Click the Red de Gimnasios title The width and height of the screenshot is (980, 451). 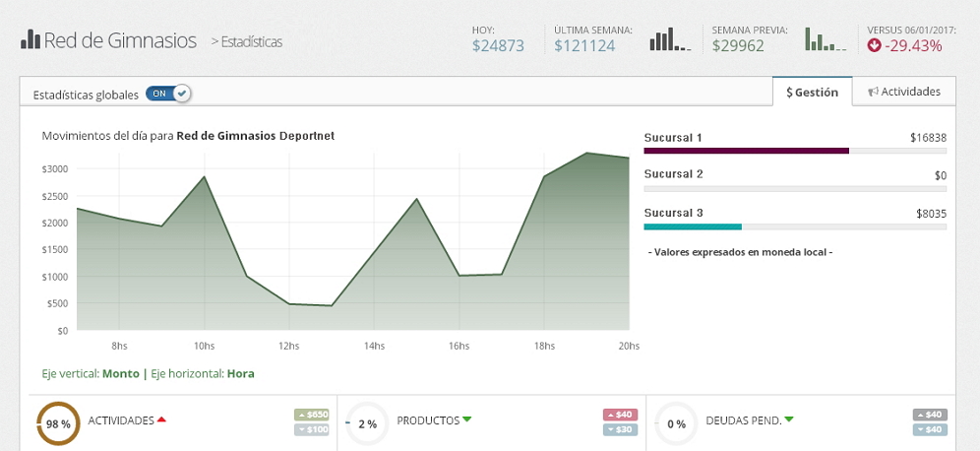point(119,40)
